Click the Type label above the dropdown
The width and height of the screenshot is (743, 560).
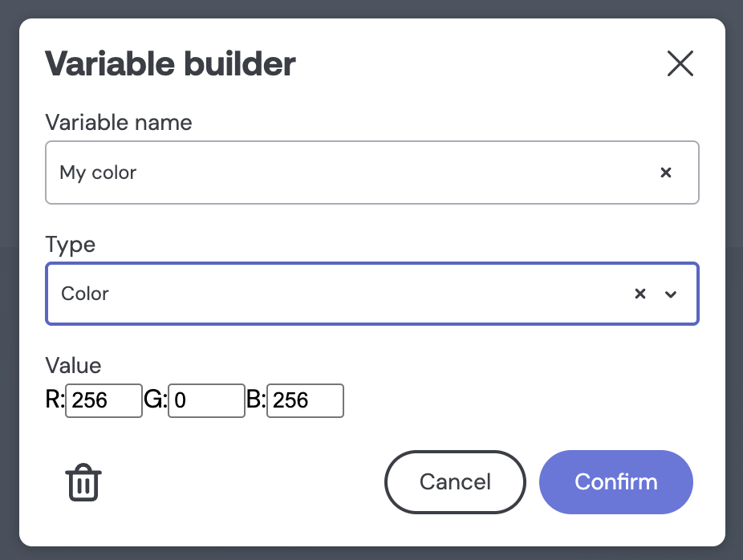tap(70, 246)
